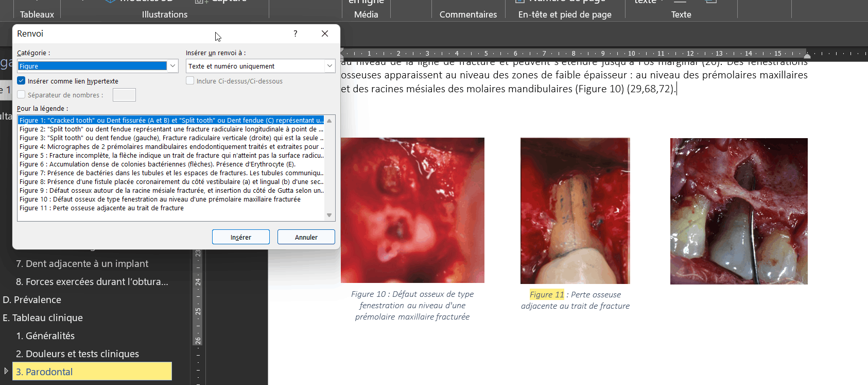Select the exposed fractured root image
This screenshot has height=385, width=868.
[x=575, y=211]
